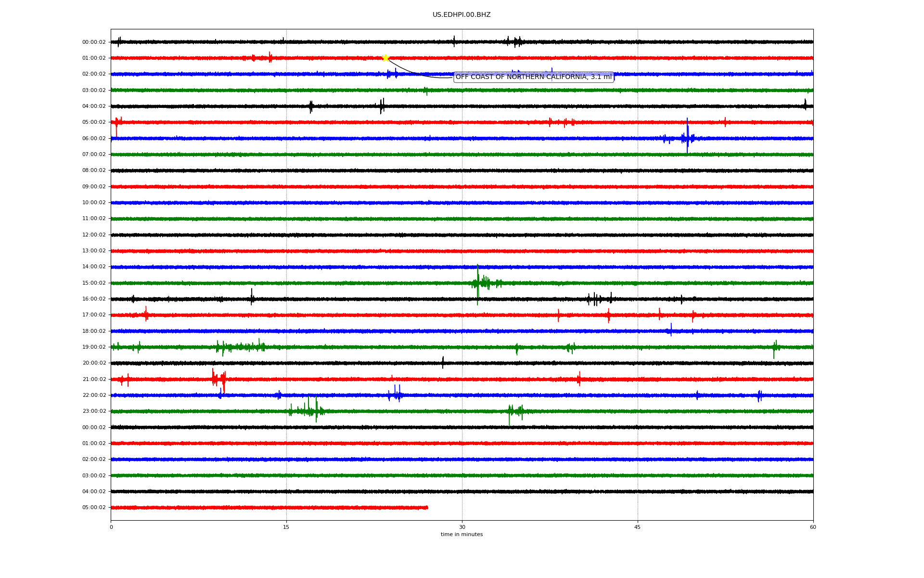The image size is (924, 578).
Task: Select the 13:00:02 row label
Action: pos(94,251)
